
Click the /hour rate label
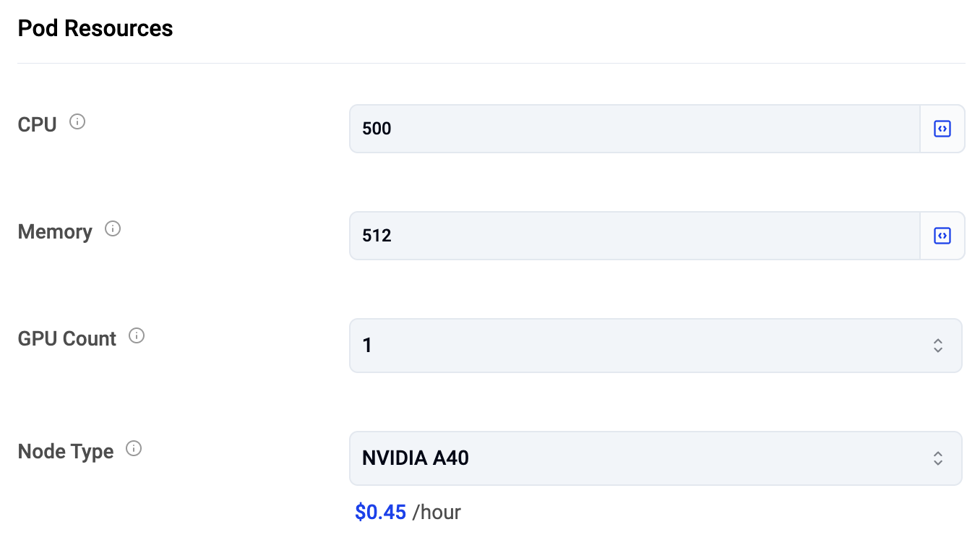[x=437, y=513]
